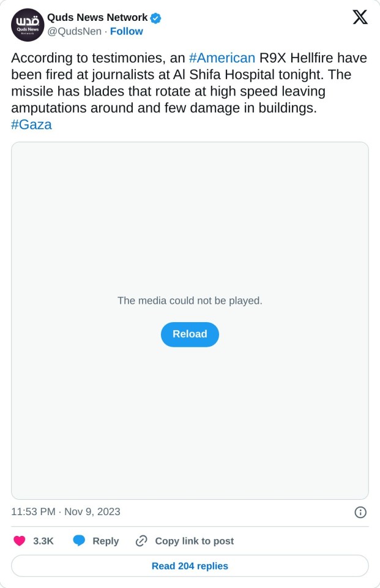The image size is (380, 588).
Task: Select Copy link to post text
Action: 194,541
